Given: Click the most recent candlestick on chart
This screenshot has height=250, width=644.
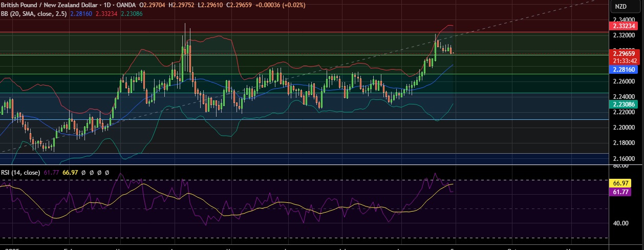Looking at the screenshot, I should tap(452, 51).
